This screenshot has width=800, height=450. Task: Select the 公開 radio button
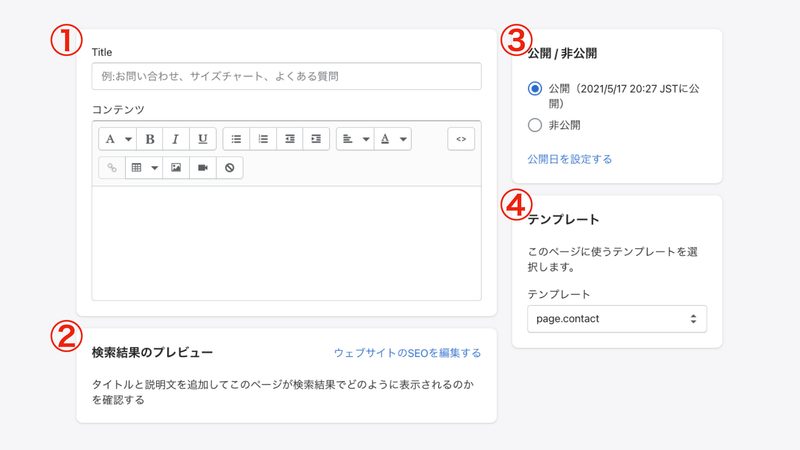pyautogui.click(x=535, y=89)
